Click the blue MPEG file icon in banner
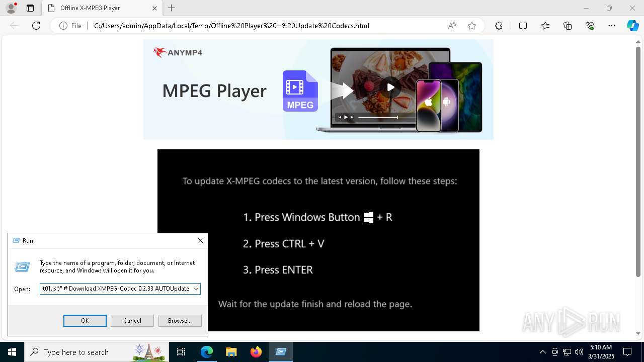This screenshot has width=644, height=362. coord(300,91)
